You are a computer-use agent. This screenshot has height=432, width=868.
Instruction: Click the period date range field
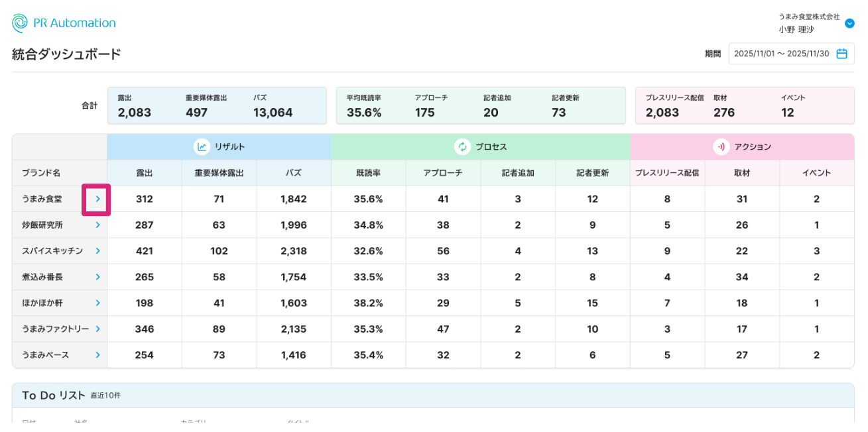[x=781, y=54]
